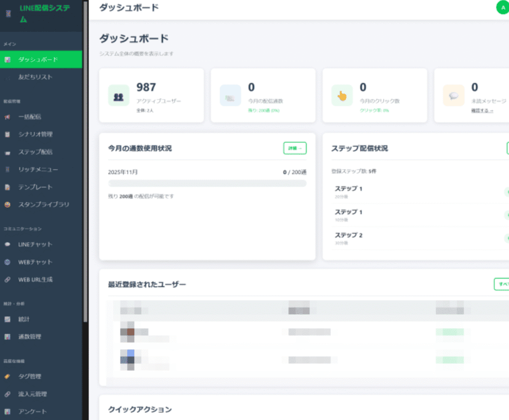The width and height of the screenshot is (509, 420).
Task: Open 通数管理 from the sidebar
Action: 40,336
